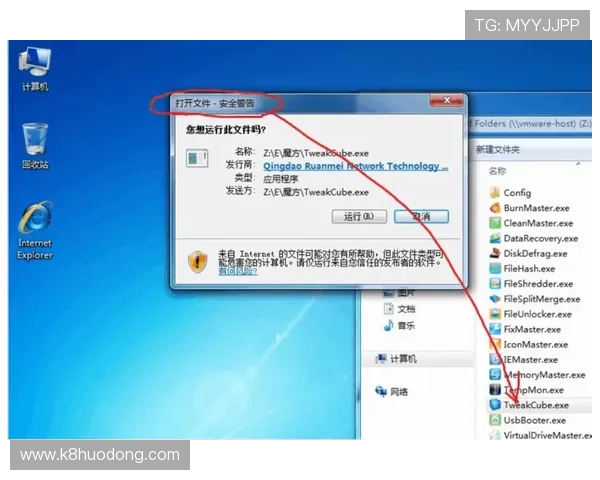Screen dimensions: 600x480
Task: Click the 有何风险 link in the dialog
Action: (x=240, y=271)
